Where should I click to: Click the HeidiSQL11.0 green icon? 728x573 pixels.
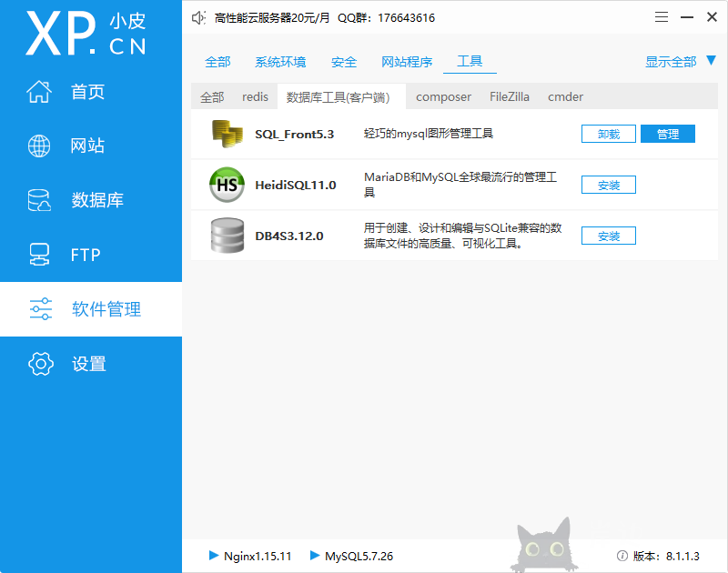(227, 185)
